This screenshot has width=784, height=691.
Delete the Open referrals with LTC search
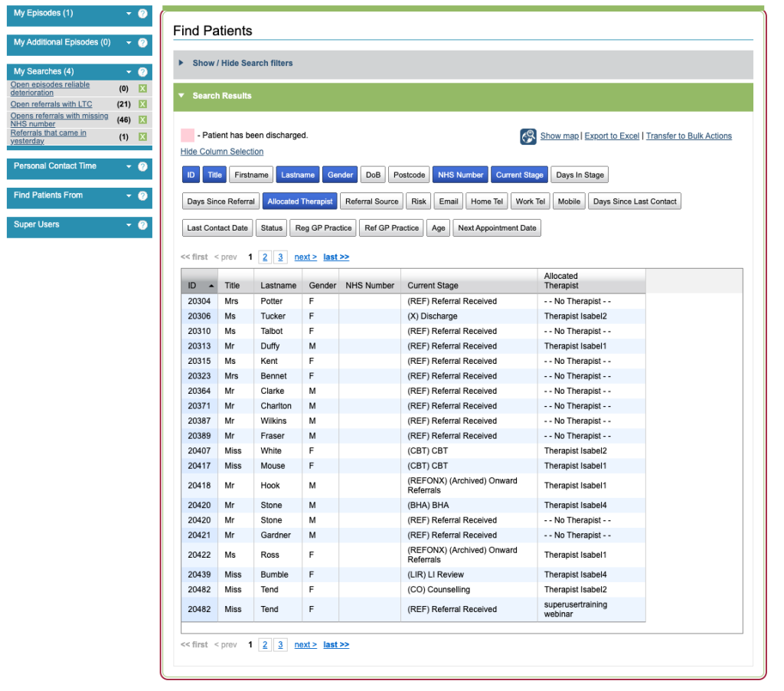142,104
